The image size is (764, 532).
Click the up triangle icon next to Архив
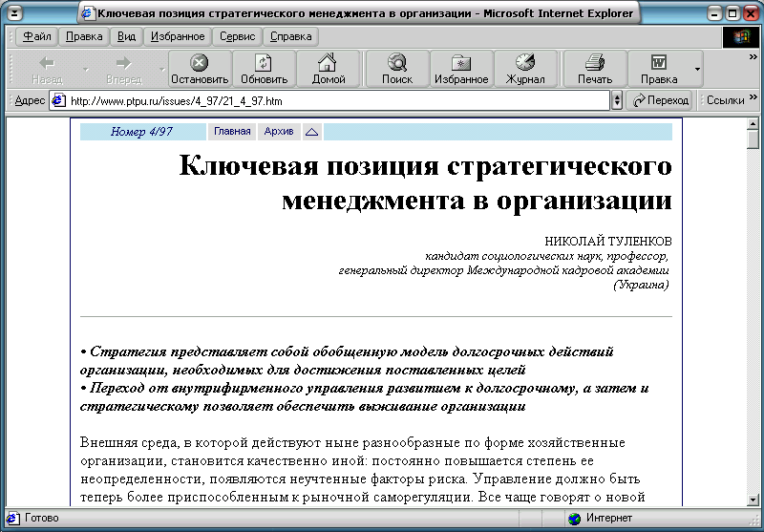pyautogui.click(x=311, y=132)
